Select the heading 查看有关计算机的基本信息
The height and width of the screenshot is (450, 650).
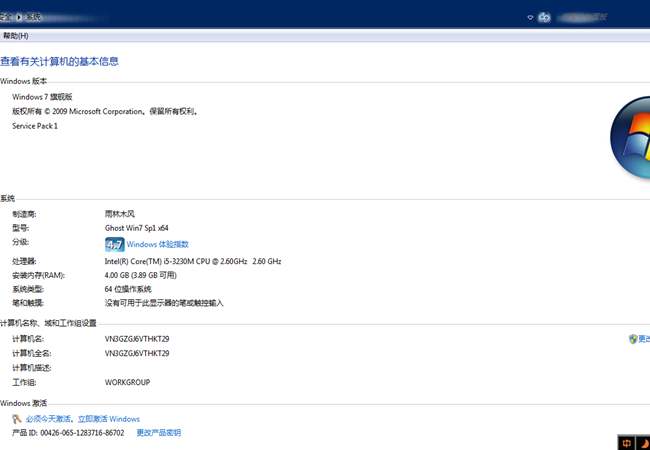[59, 61]
